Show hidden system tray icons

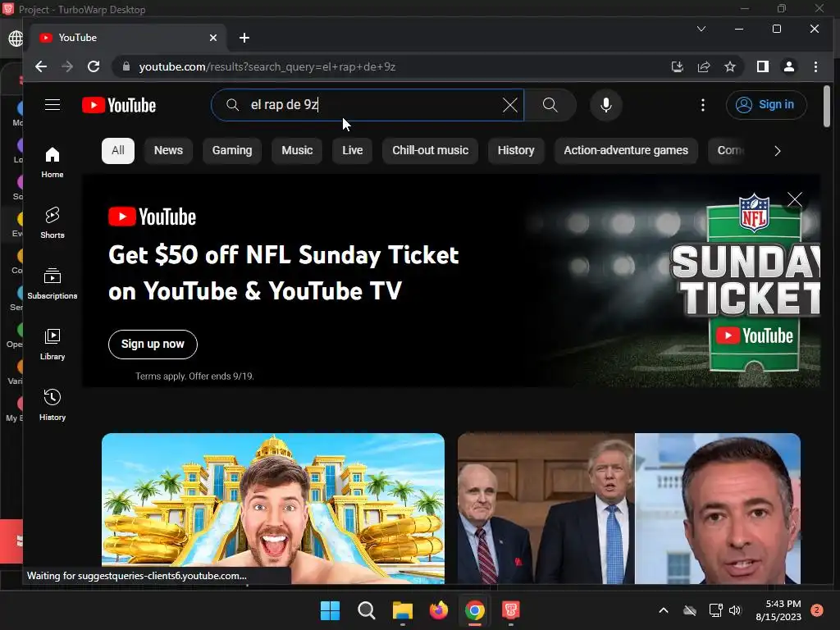pyautogui.click(x=663, y=610)
